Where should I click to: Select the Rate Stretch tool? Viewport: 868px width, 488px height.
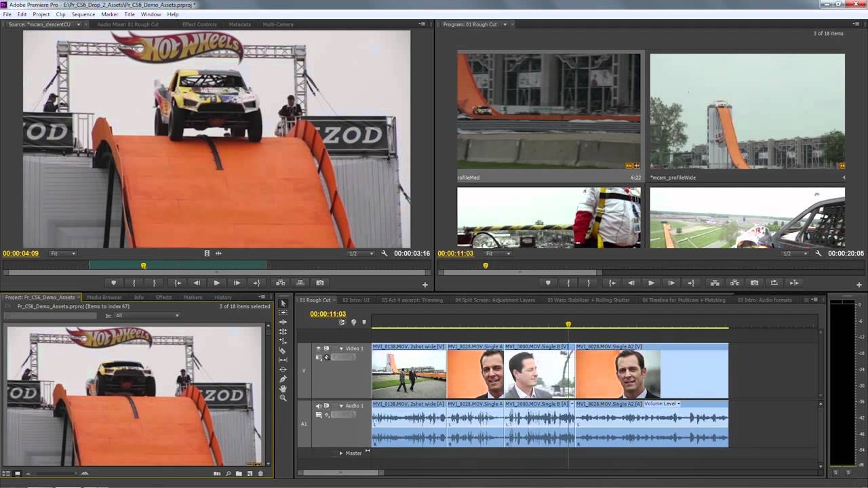coord(283,341)
